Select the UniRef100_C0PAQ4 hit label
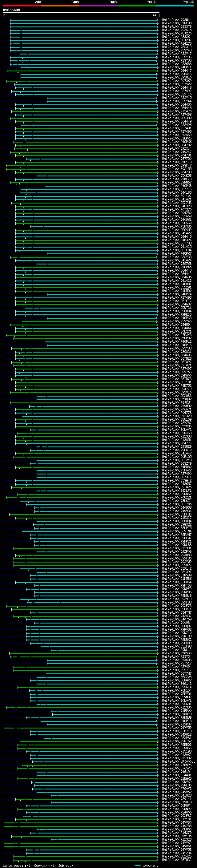This screenshot has height=868, width=197. point(177,521)
